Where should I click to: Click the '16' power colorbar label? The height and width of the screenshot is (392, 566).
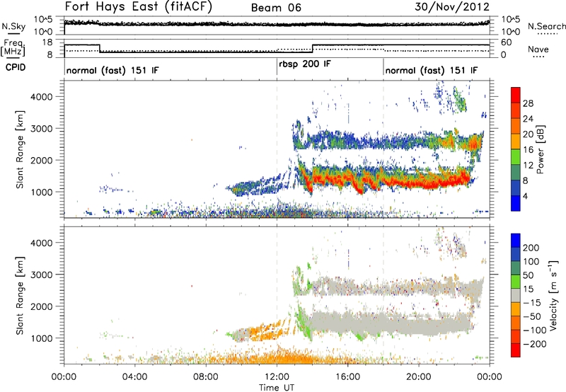click(x=528, y=150)
